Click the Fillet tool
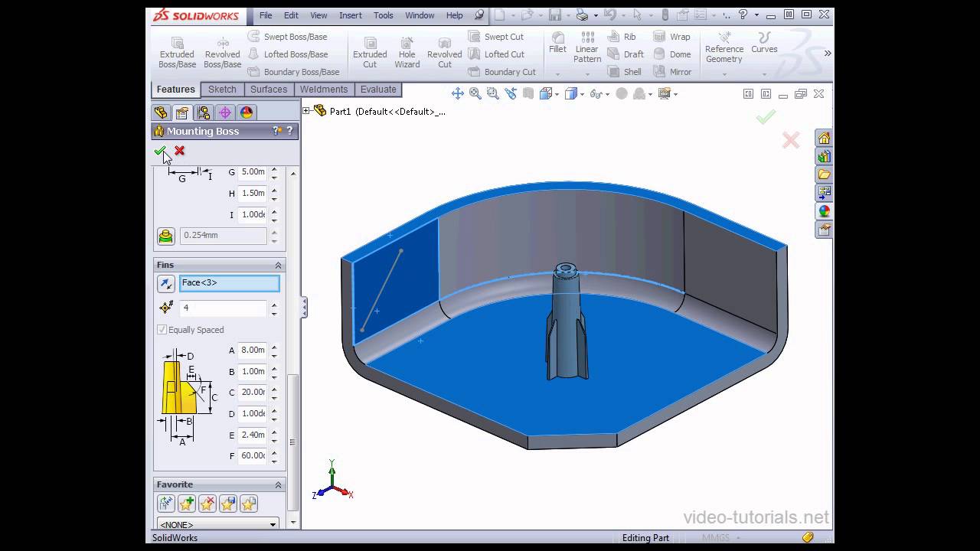 557,43
